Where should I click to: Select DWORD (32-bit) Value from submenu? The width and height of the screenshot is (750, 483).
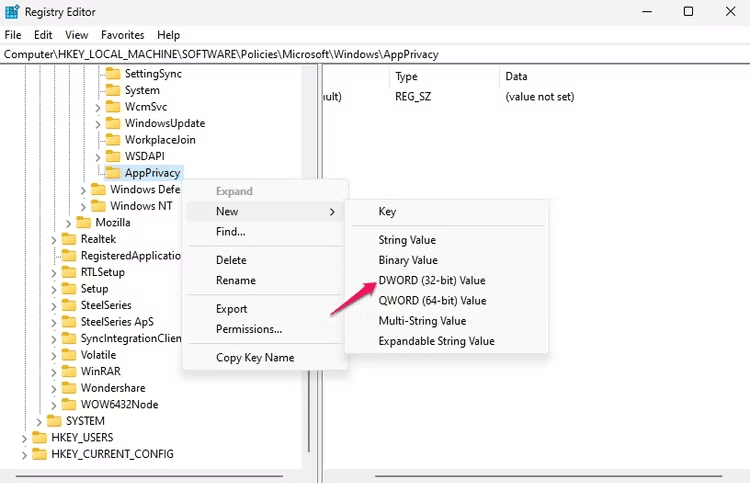click(x=431, y=280)
